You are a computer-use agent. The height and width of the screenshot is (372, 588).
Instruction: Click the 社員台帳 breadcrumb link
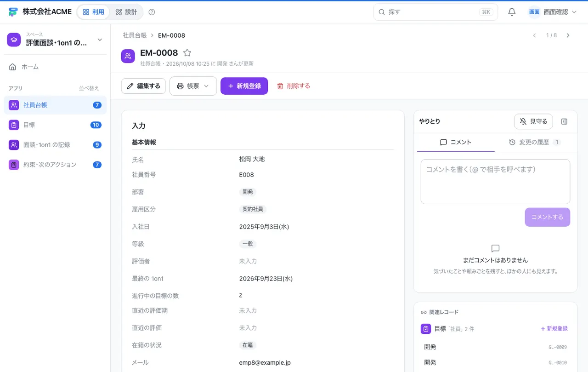click(x=135, y=35)
